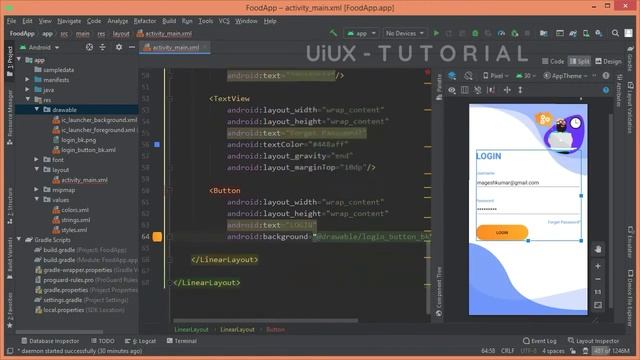Click the orange color swatch on line 64 gutter
This screenshot has height=360, width=640.
tap(157, 237)
